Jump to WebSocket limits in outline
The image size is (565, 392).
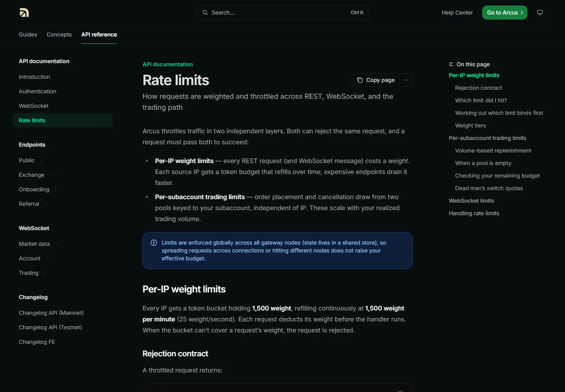471,201
